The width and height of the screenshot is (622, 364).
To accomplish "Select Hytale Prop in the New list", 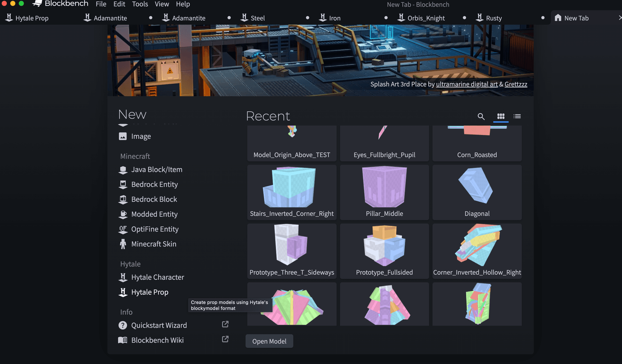I will [150, 292].
